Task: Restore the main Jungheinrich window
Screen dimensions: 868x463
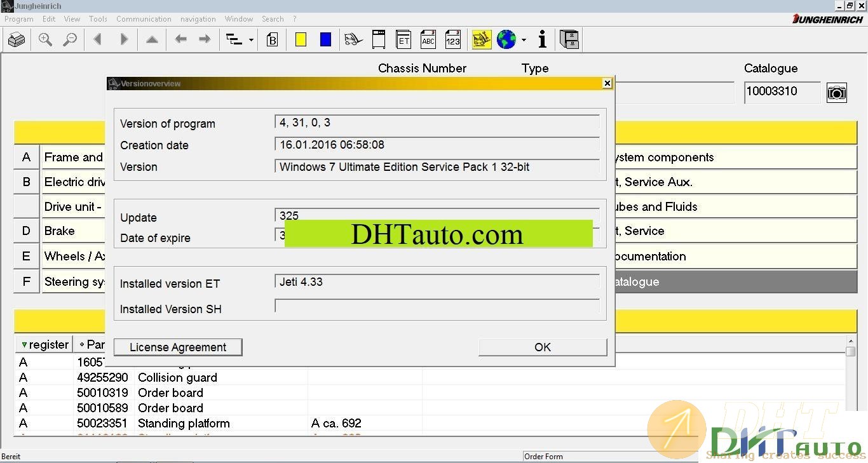Action: 849,6
